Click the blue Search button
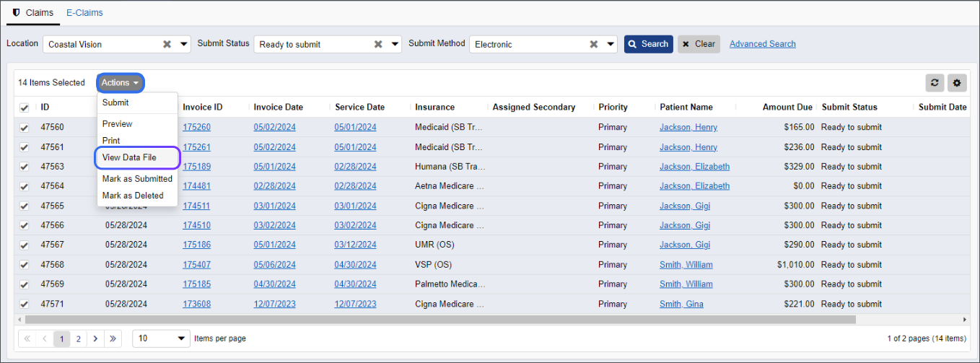This screenshot has height=363, width=980. pyautogui.click(x=649, y=44)
